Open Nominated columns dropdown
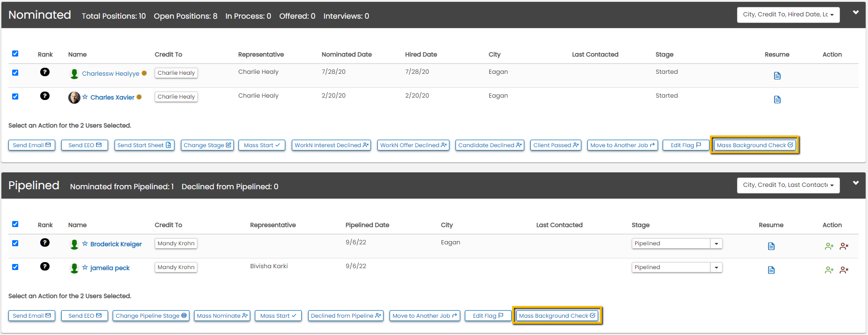 788,15
